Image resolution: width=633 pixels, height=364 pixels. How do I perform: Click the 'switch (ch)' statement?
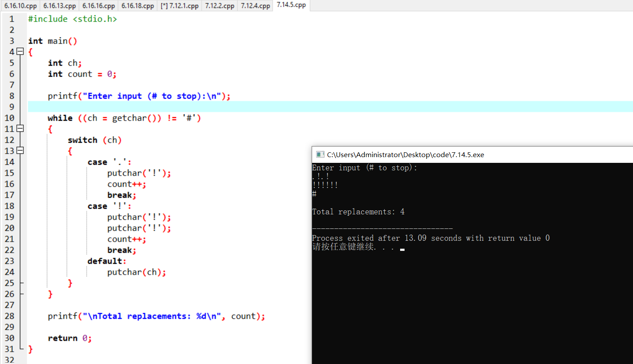tap(95, 140)
